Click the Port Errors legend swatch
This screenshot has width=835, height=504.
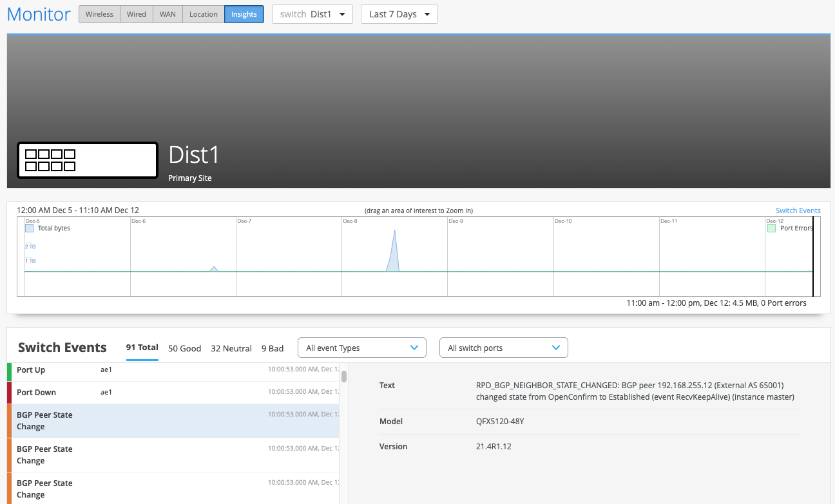[771, 228]
